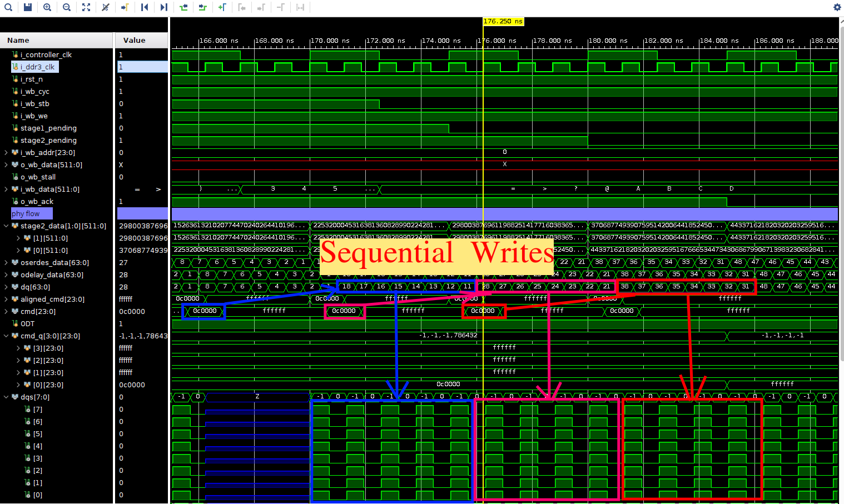Image resolution: width=844 pixels, height=504 pixels.
Task: Collapse the cmd_q[3:0][23:0] group
Action: 6,336
